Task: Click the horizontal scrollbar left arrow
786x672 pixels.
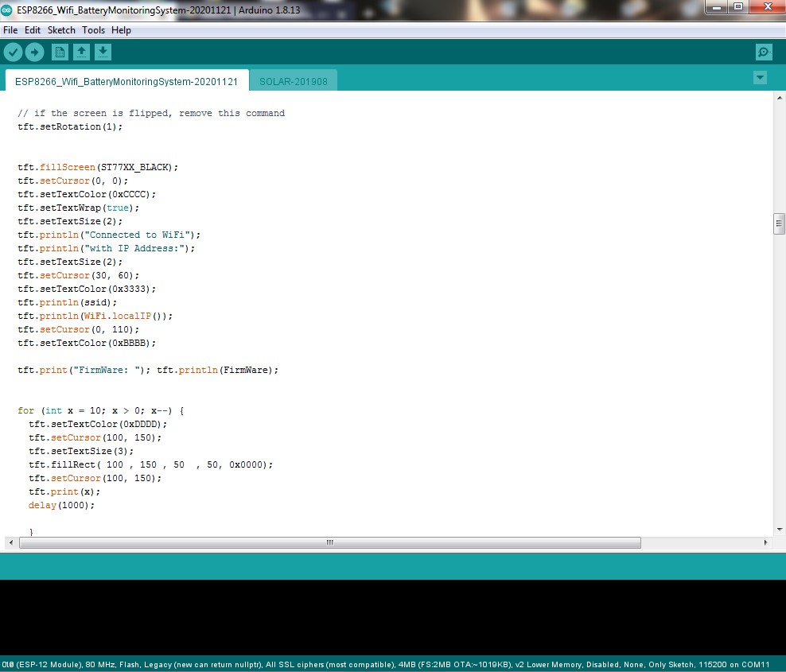Action: 11,542
